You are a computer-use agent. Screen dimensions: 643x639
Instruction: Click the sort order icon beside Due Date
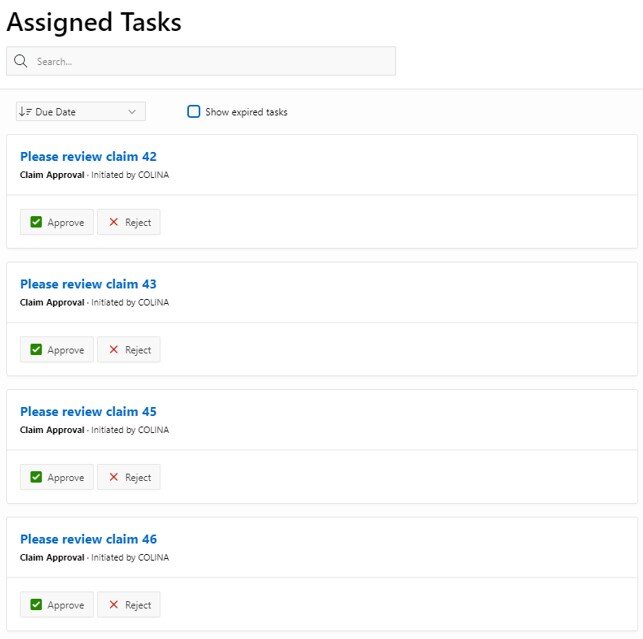(25, 112)
